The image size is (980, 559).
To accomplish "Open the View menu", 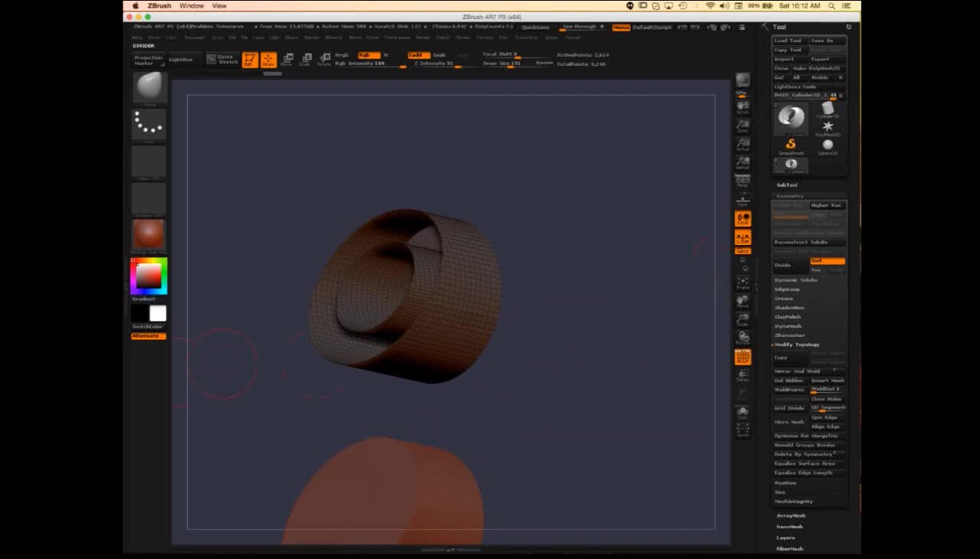I will coord(219,5).
